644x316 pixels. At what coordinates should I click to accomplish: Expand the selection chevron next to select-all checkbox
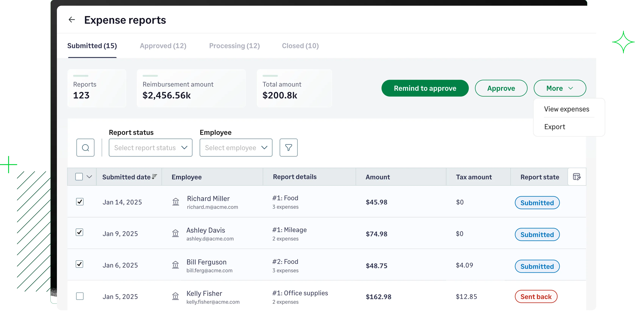[89, 177]
